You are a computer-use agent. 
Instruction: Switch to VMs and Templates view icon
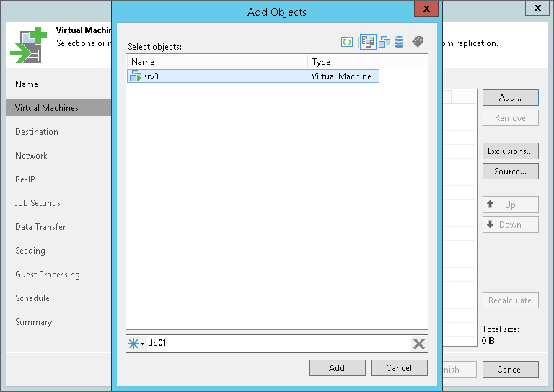click(x=384, y=43)
